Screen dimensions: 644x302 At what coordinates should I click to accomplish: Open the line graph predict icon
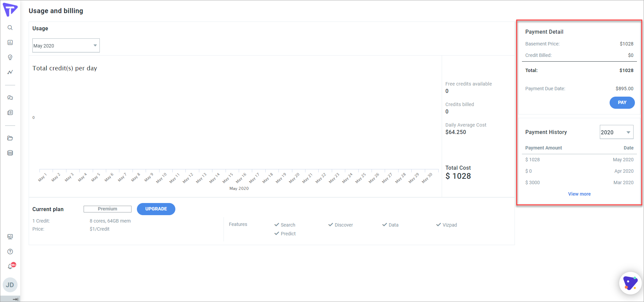click(10, 72)
